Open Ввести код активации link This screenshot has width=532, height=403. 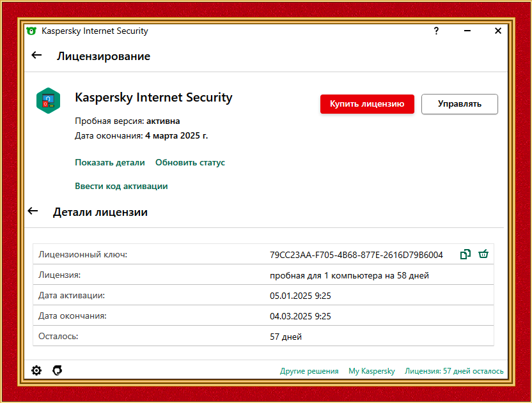[x=121, y=186]
